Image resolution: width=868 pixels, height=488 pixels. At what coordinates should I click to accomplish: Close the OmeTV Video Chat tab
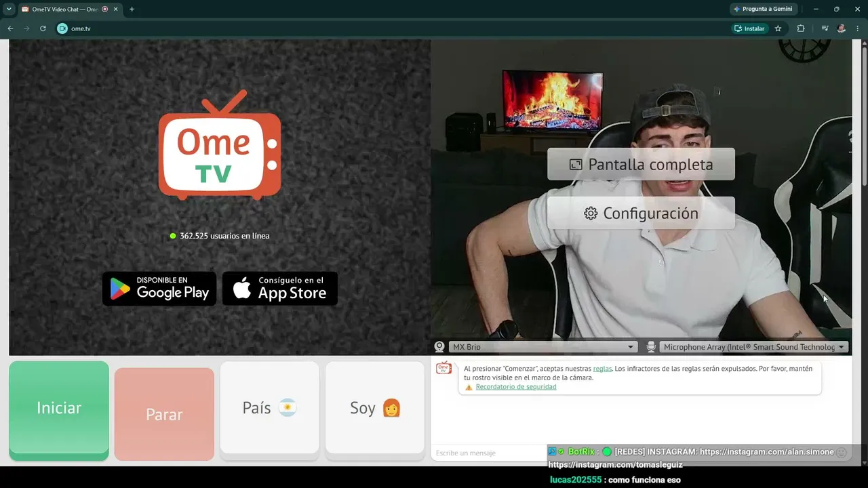[x=115, y=9]
